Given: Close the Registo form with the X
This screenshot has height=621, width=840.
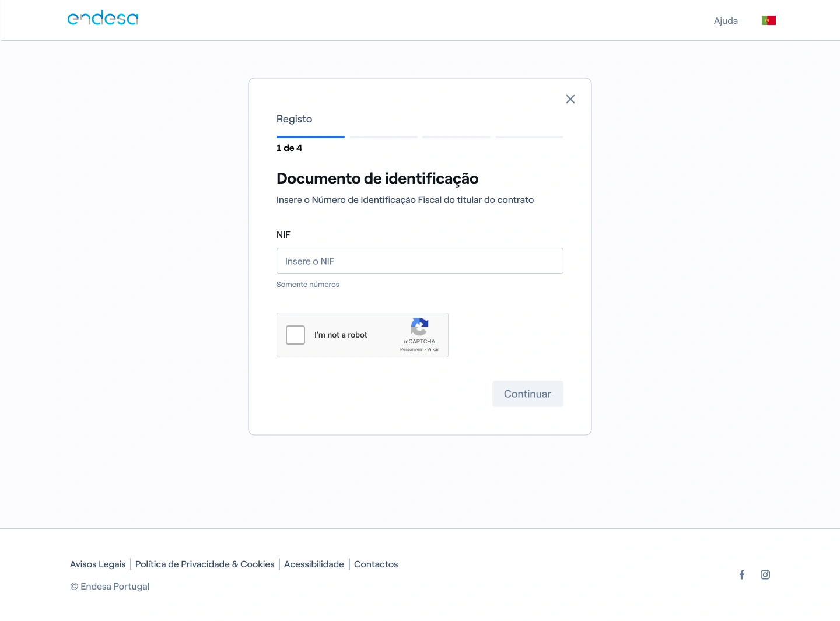Looking at the screenshot, I should coord(570,99).
